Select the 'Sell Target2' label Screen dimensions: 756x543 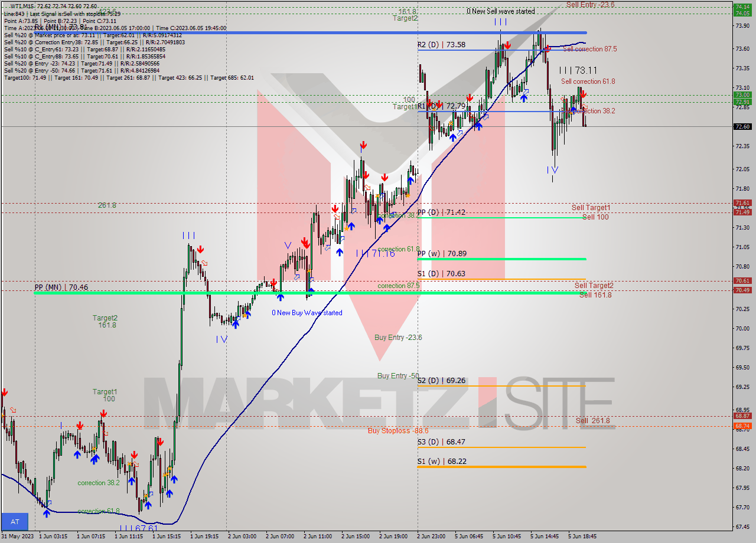pos(594,286)
